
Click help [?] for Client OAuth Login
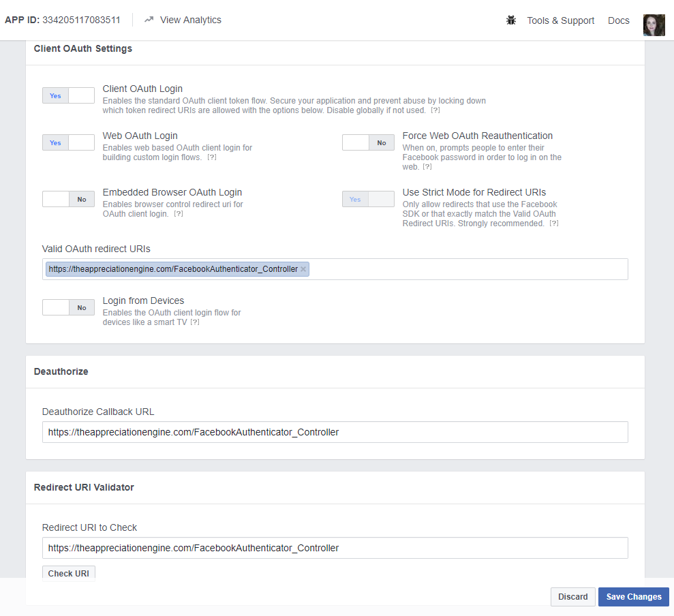435,110
